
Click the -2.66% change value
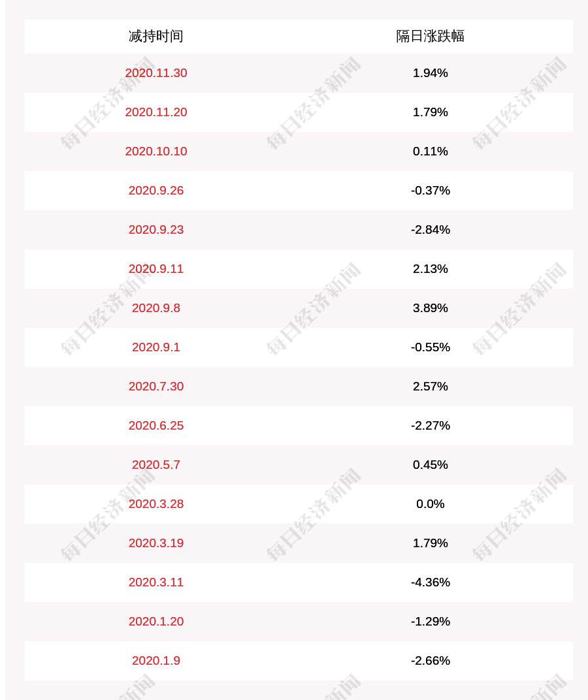431,661
